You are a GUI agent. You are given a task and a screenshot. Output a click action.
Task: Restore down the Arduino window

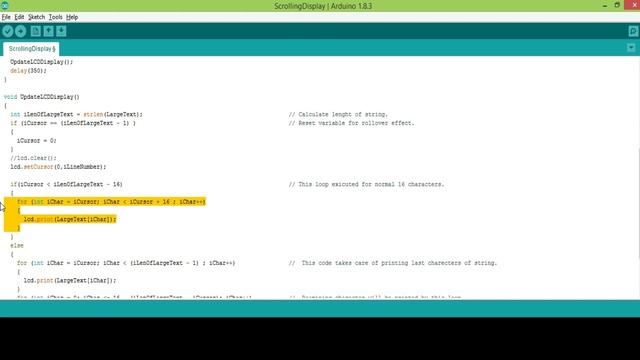click(x=617, y=5)
